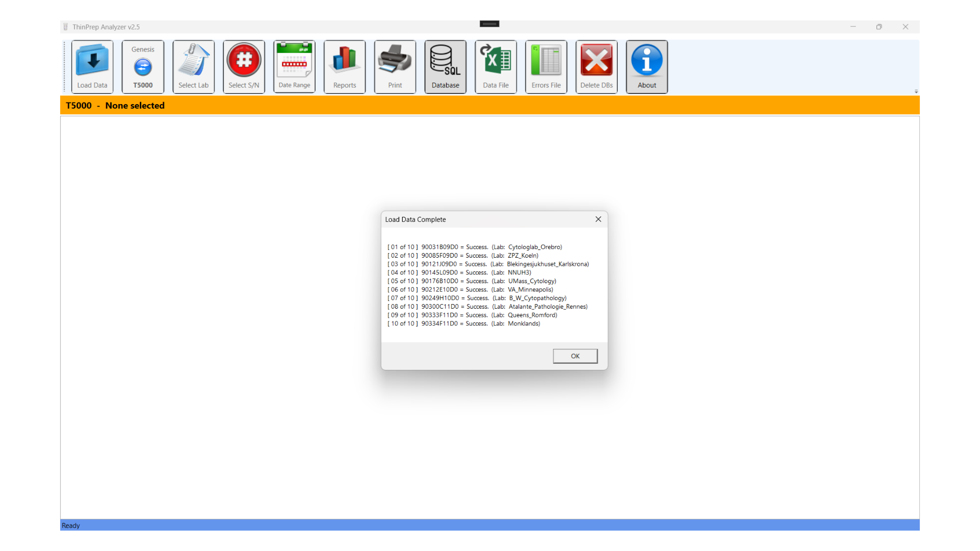Expand the toolbar overflow arrow
The height and width of the screenshot is (551, 980).
pyautogui.click(x=916, y=92)
